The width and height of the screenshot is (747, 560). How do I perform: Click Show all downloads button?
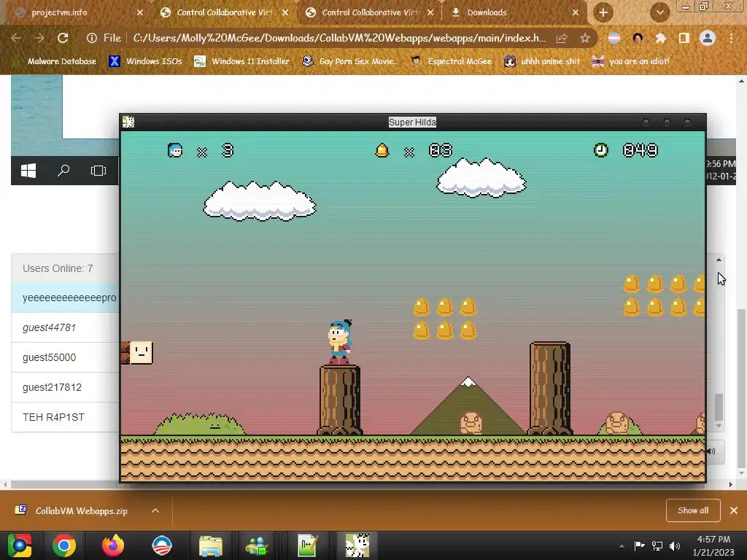coord(693,510)
